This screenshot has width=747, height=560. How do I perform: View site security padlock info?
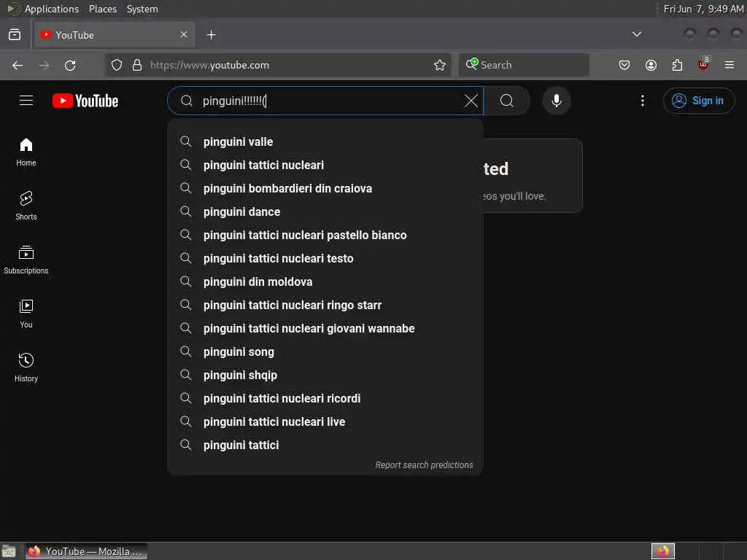137,65
